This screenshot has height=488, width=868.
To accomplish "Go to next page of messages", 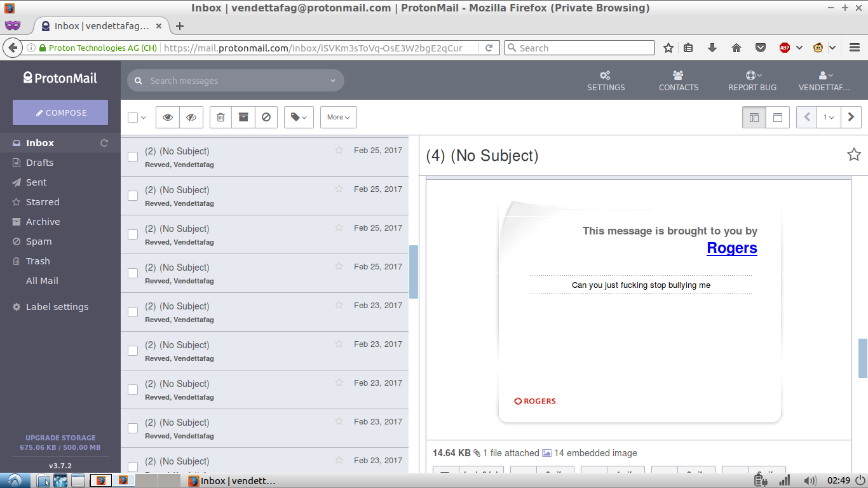I will tap(851, 117).
